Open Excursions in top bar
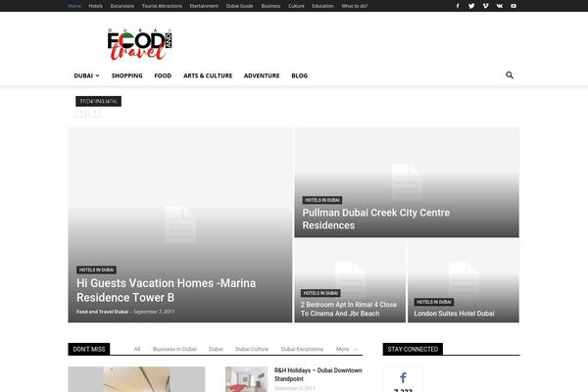Screen dimensions: 588x392 click(x=122, y=6)
